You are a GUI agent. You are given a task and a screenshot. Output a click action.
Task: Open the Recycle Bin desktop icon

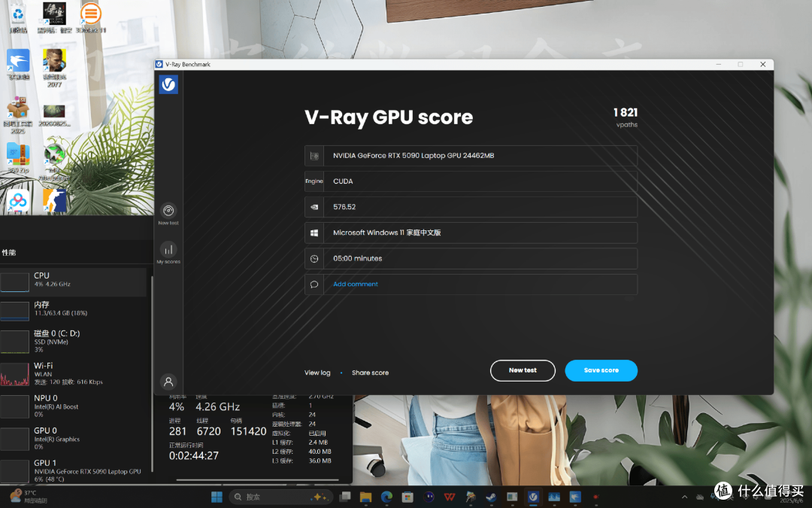pyautogui.click(x=18, y=18)
